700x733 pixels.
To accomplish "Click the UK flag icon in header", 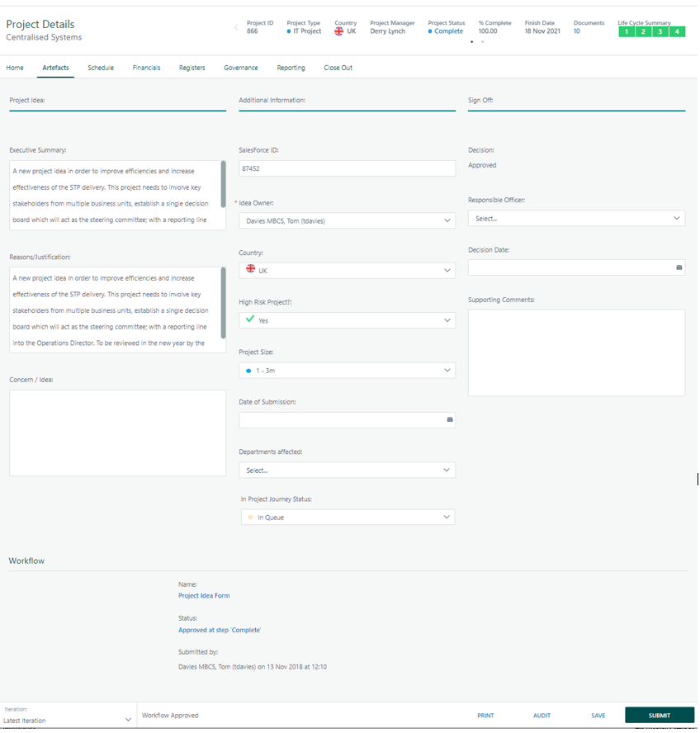I will tap(339, 31).
